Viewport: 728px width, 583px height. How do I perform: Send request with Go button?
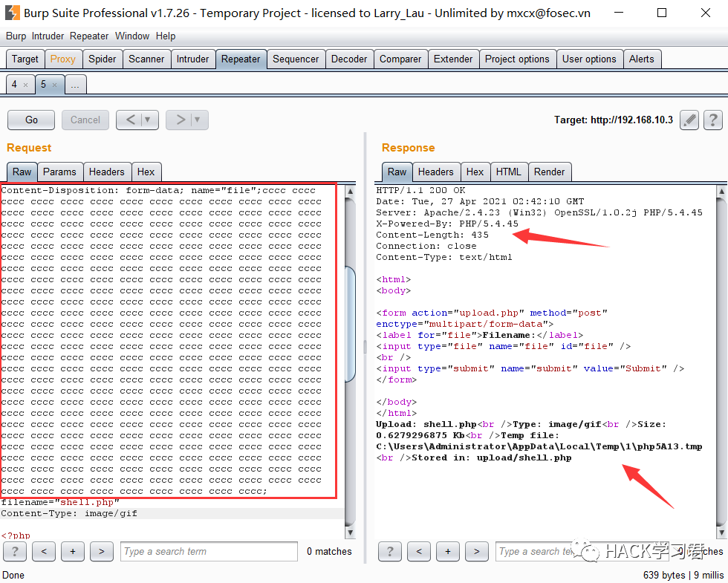tap(31, 120)
